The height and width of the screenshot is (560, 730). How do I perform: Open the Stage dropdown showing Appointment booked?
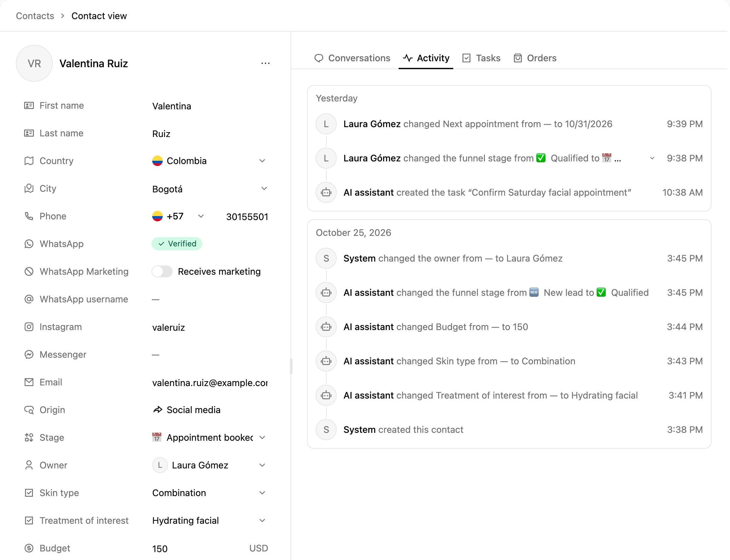(209, 437)
